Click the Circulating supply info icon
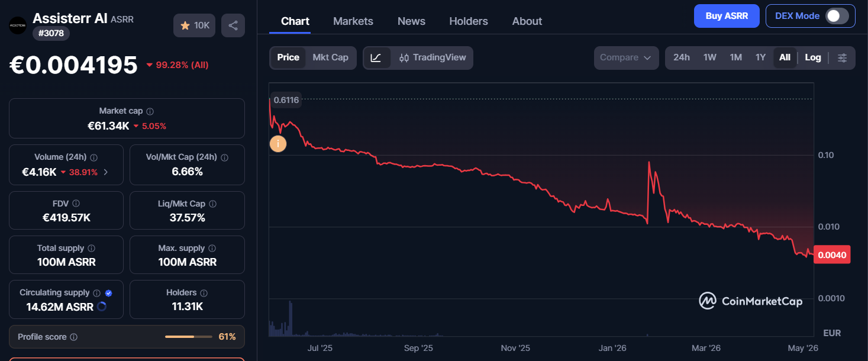The width and height of the screenshot is (868, 361). coord(97,293)
